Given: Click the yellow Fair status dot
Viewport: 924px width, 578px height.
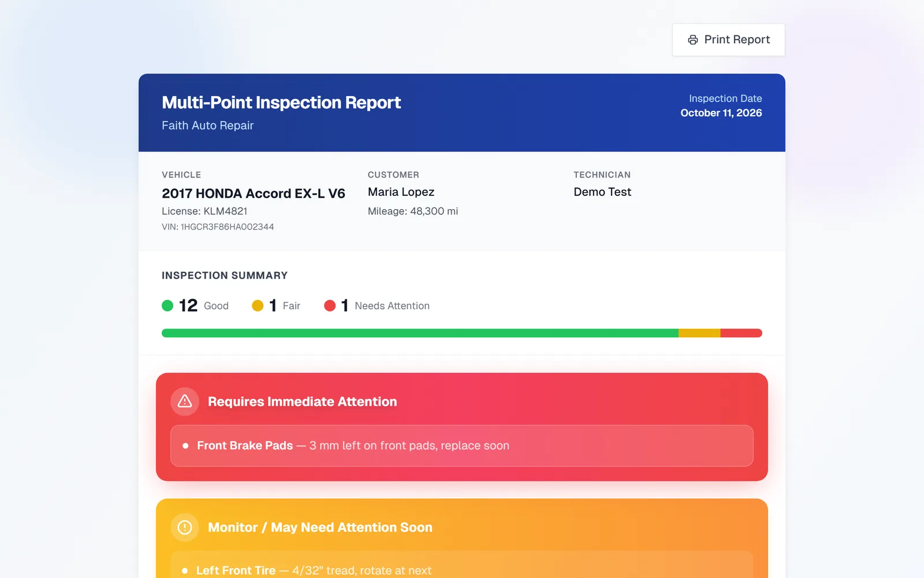Looking at the screenshot, I should point(258,306).
